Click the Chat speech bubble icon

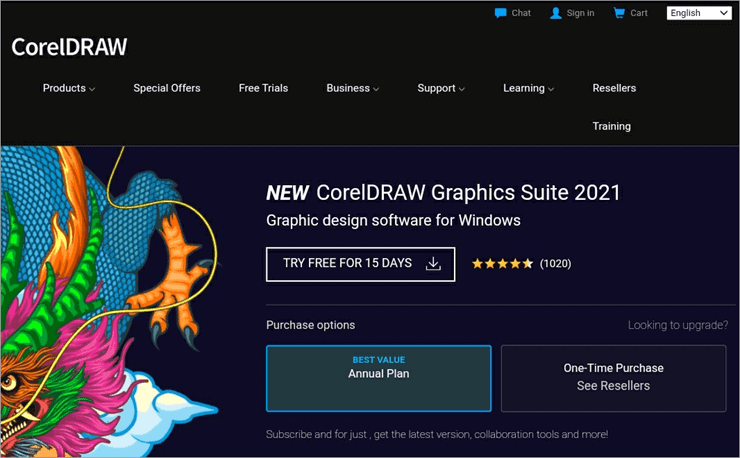[x=500, y=13]
